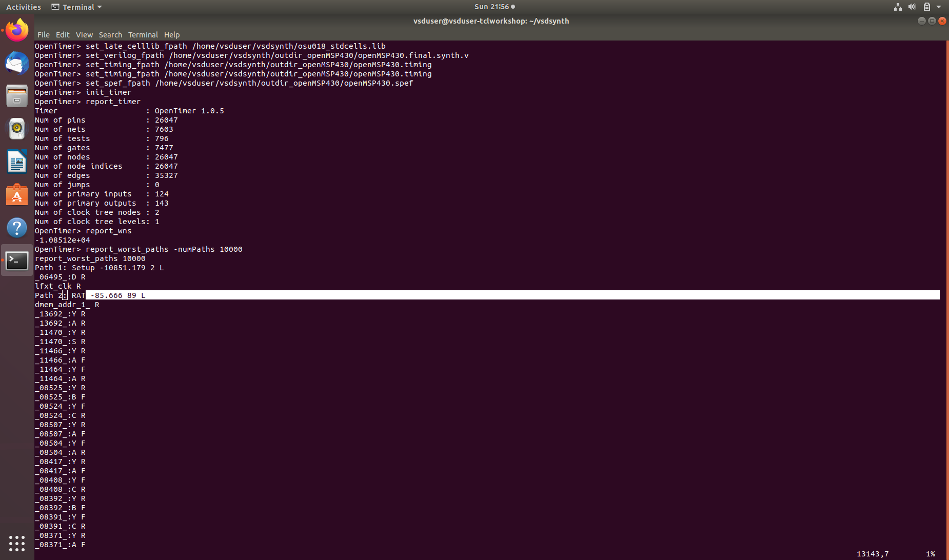This screenshot has height=560, width=949.
Task: Select the active Terminal icon in the dock
Action: coord(17,261)
